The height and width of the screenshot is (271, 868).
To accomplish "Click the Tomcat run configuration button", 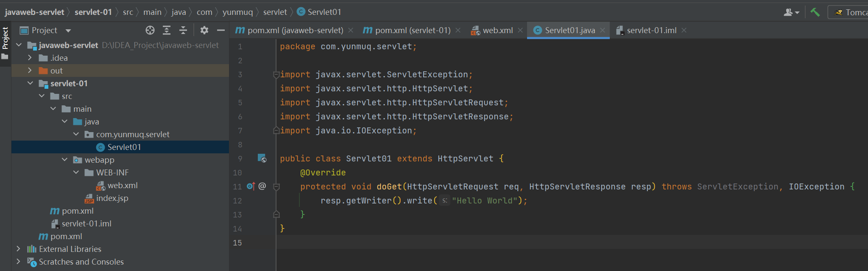I will click(851, 12).
